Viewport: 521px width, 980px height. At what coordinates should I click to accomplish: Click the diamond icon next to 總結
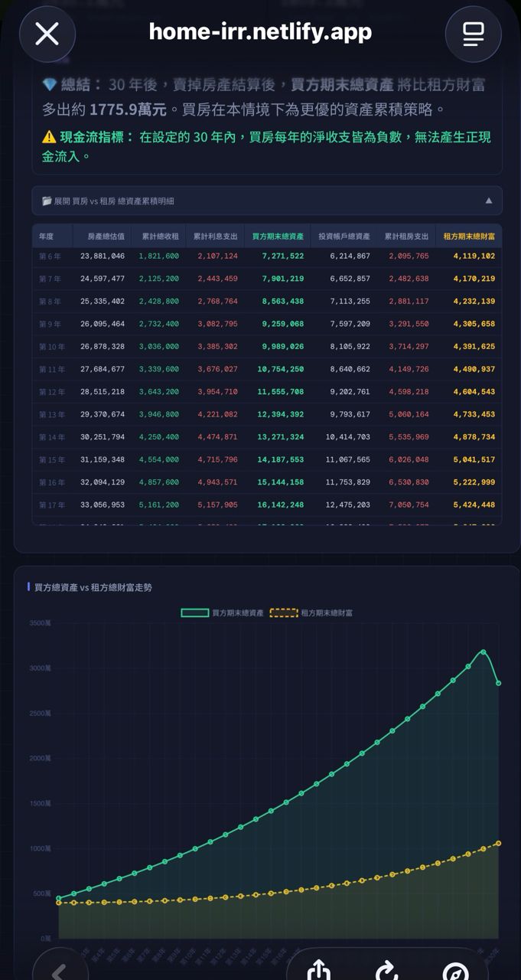[x=49, y=85]
